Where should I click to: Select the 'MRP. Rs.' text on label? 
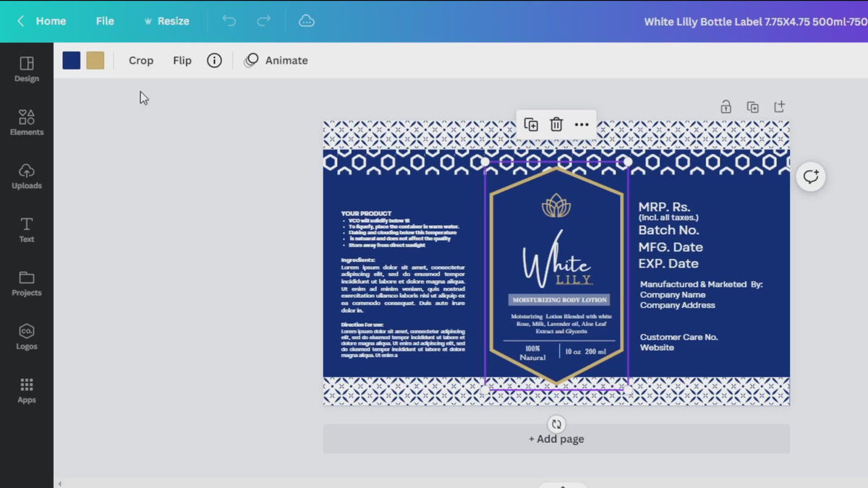[x=664, y=207]
